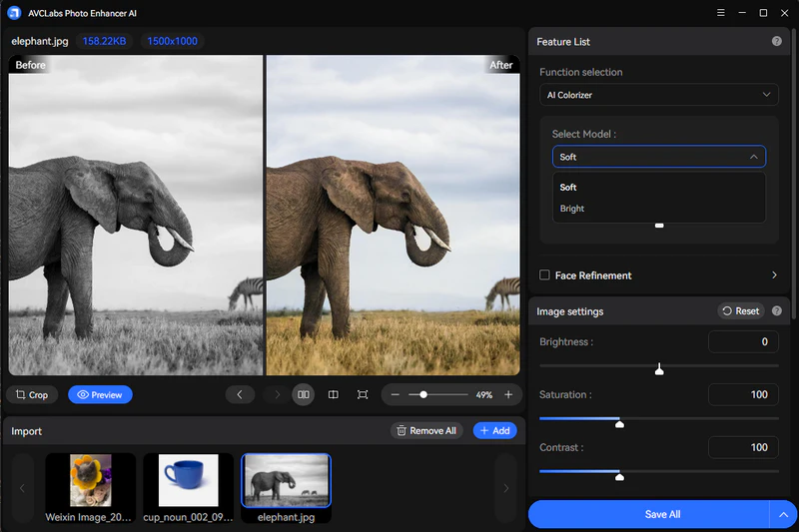The width and height of the screenshot is (799, 532).
Task: Click the Remove All button
Action: pos(426,431)
